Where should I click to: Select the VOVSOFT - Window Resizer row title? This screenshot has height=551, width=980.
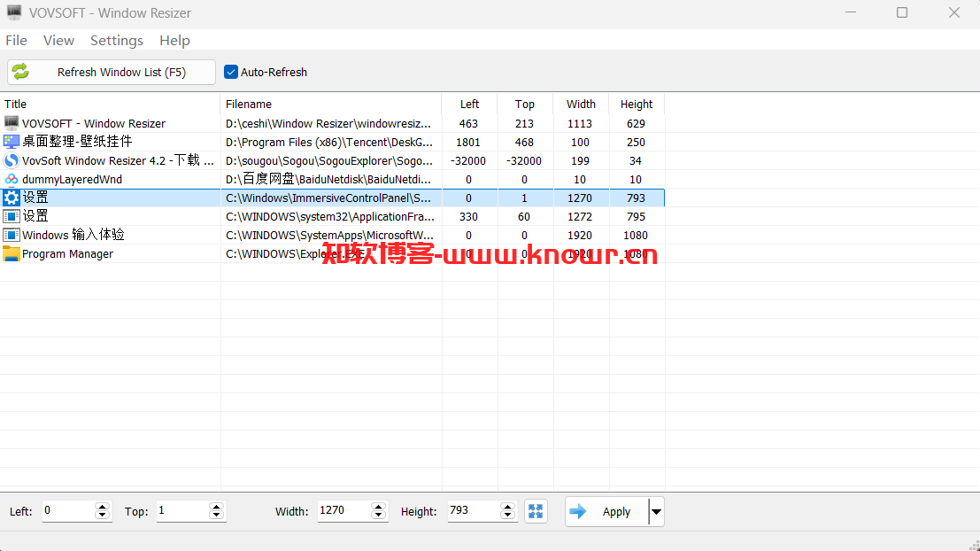point(94,123)
